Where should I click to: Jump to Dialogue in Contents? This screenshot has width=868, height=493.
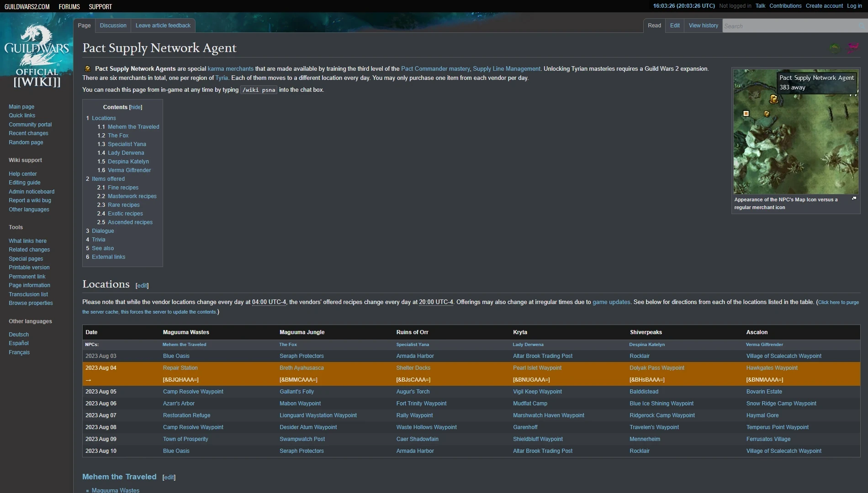(x=103, y=231)
